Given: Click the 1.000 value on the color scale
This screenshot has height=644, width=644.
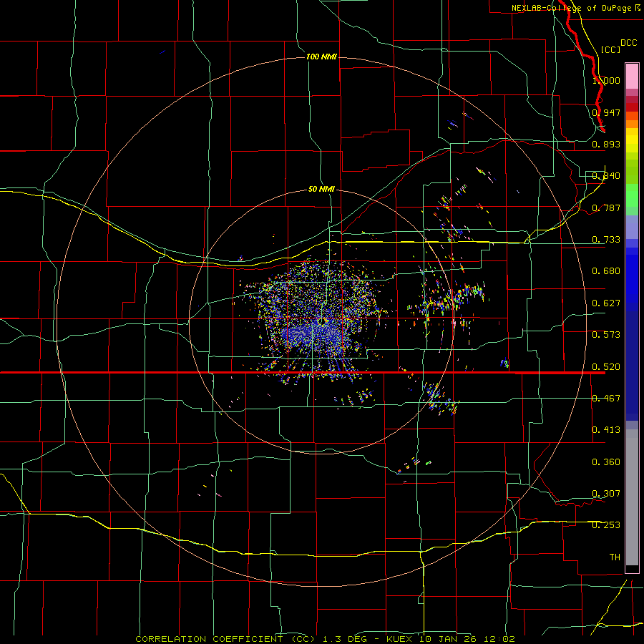Looking at the screenshot, I should coord(606,80).
